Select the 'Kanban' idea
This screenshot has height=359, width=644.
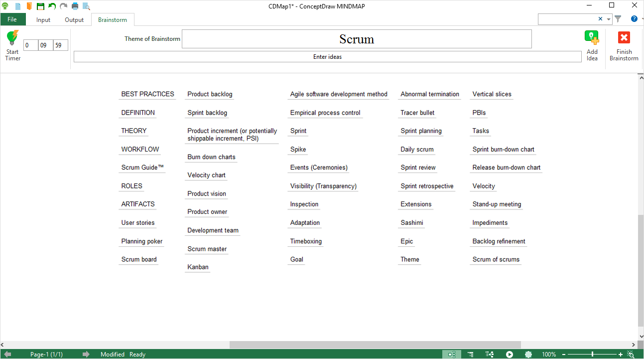(x=198, y=267)
